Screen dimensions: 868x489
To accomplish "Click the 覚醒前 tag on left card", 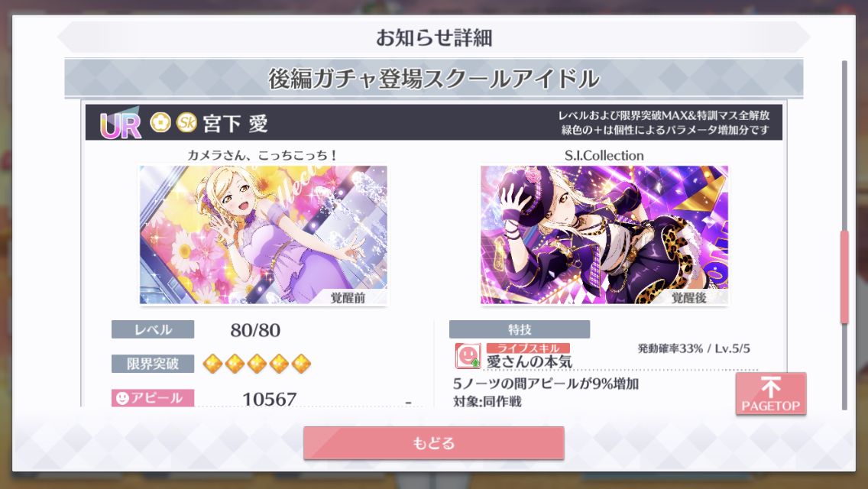I will pos(348,298).
